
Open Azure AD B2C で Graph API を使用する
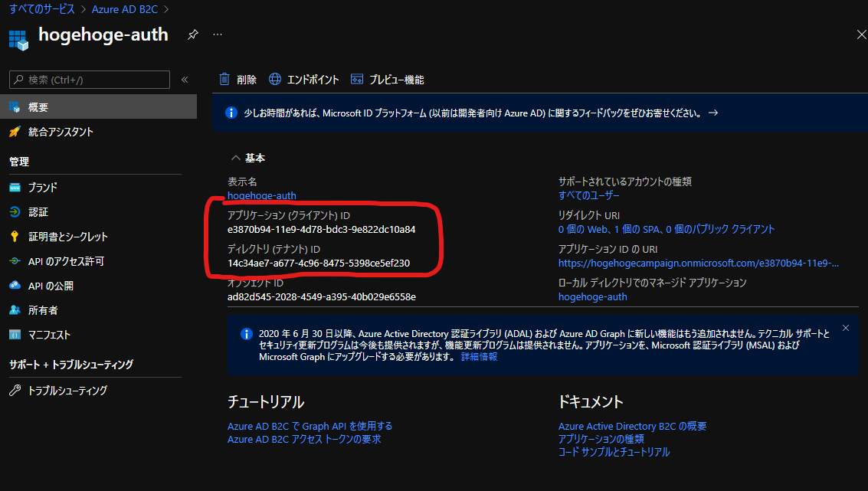[x=310, y=426]
